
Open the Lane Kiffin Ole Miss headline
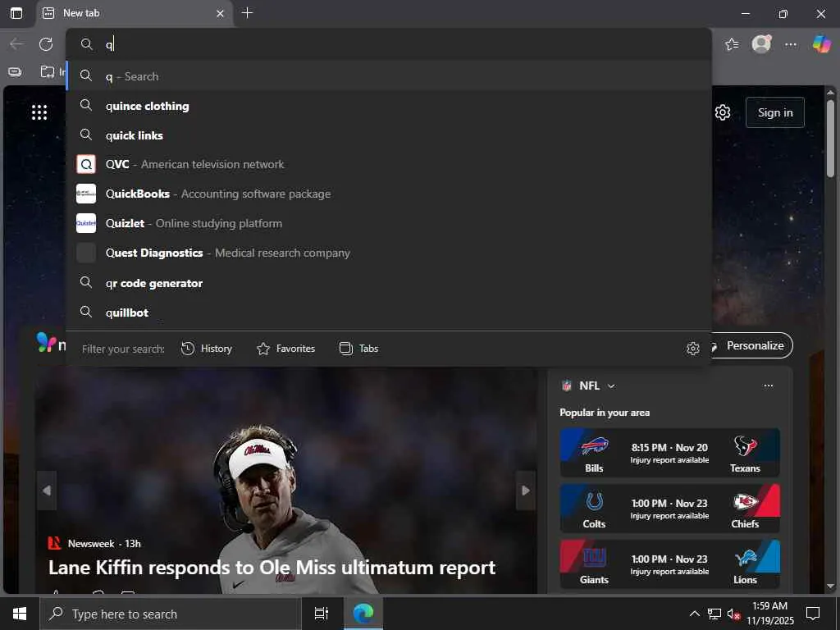pyautogui.click(x=272, y=568)
